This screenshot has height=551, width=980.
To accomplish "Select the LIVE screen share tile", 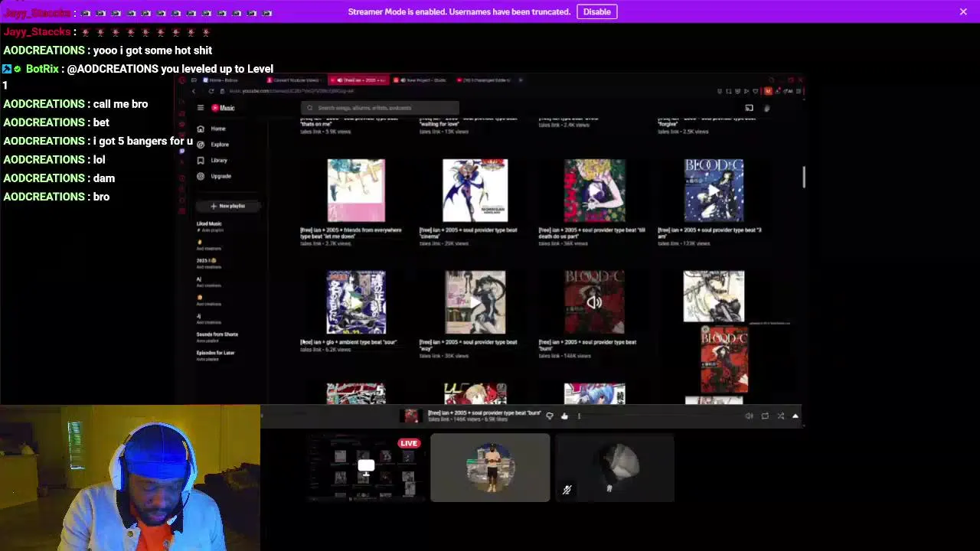I will (x=365, y=468).
